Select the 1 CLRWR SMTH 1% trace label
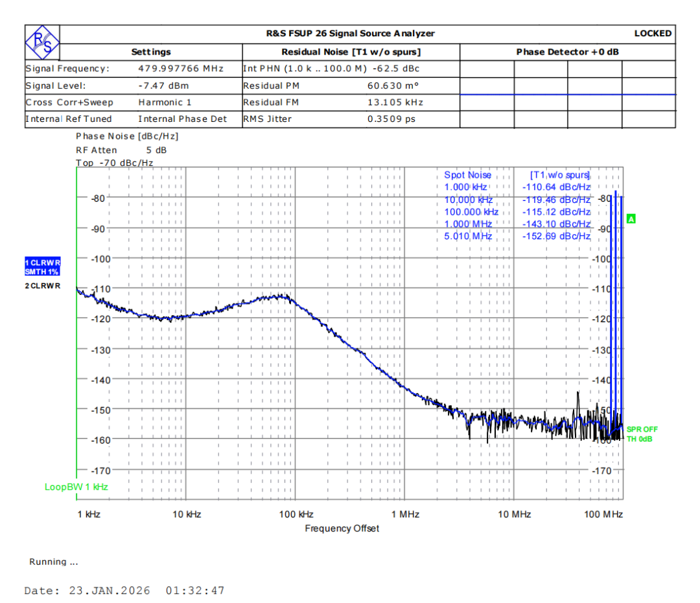 [42, 266]
